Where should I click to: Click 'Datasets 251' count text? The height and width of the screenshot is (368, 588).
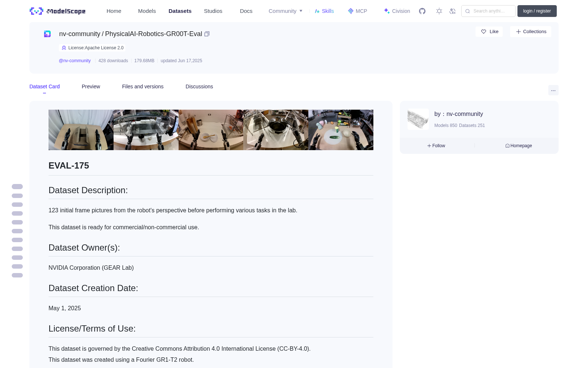click(472, 125)
